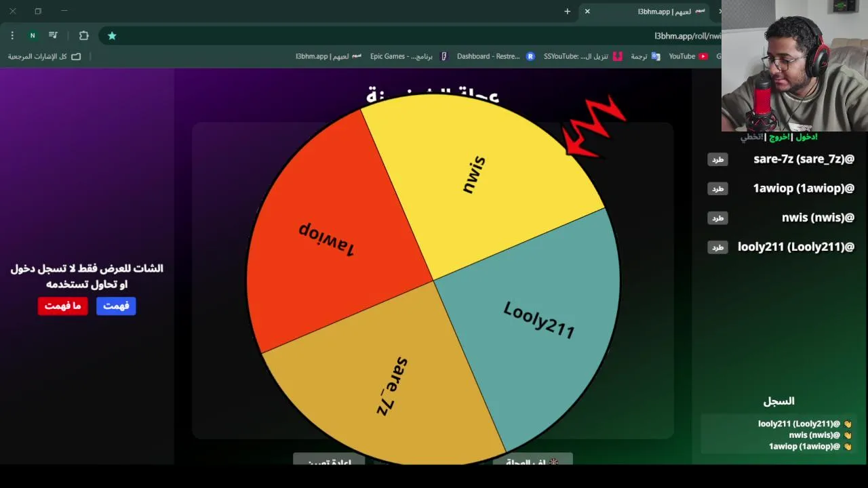Open the translate (ترجمة) bookmark
Viewport: 868px width, 488px height.
point(645,56)
